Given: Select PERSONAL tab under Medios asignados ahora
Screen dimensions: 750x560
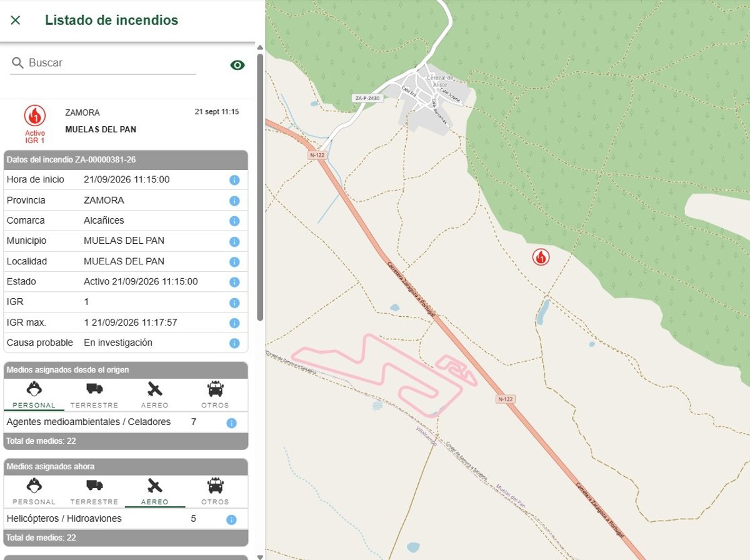Looking at the screenshot, I should 34,491.
